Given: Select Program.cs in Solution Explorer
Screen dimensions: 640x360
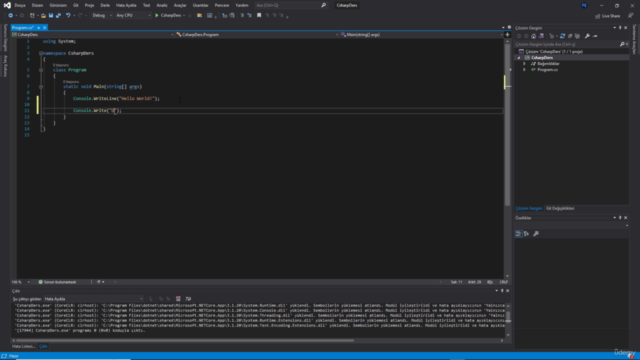Looking at the screenshot, I should 547,70.
